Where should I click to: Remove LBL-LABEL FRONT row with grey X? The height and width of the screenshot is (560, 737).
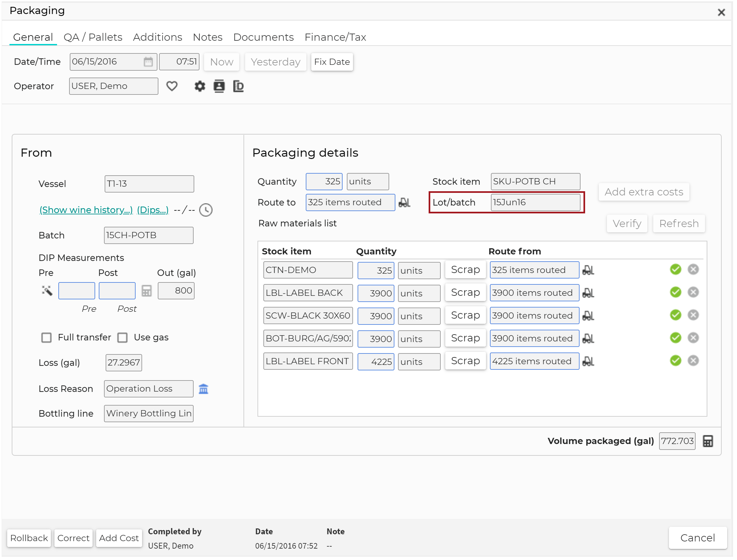pyautogui.click(x=694, y=361)
